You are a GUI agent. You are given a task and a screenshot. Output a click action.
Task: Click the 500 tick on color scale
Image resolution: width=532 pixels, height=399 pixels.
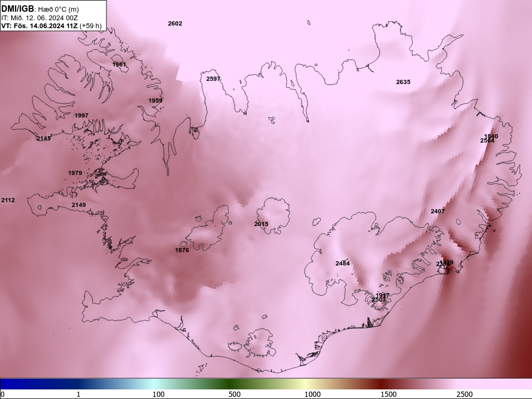point(235,394)
